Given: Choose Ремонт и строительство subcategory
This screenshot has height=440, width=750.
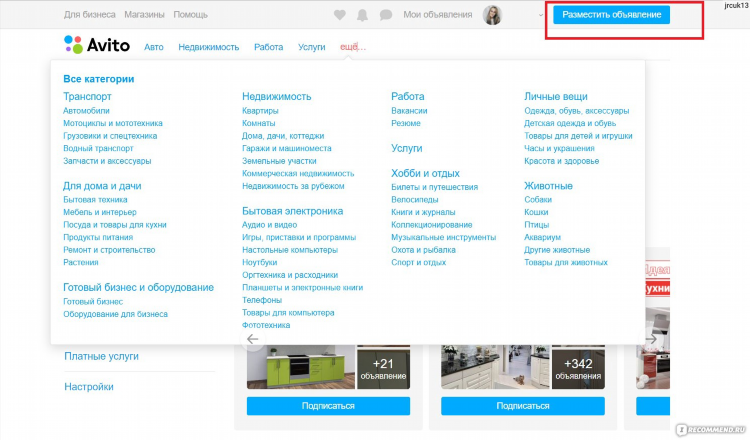Looking at the screenshot, I should [x=109, y=250].
